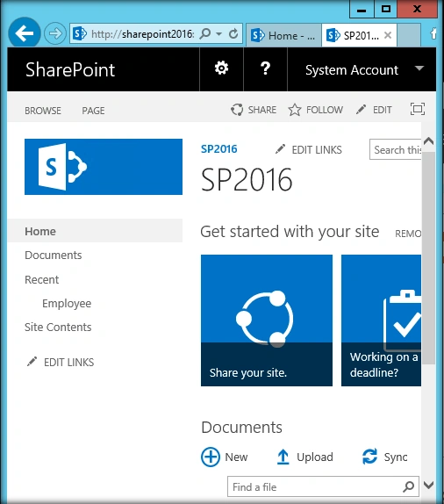Click the SHARE site button

point(254,110)
